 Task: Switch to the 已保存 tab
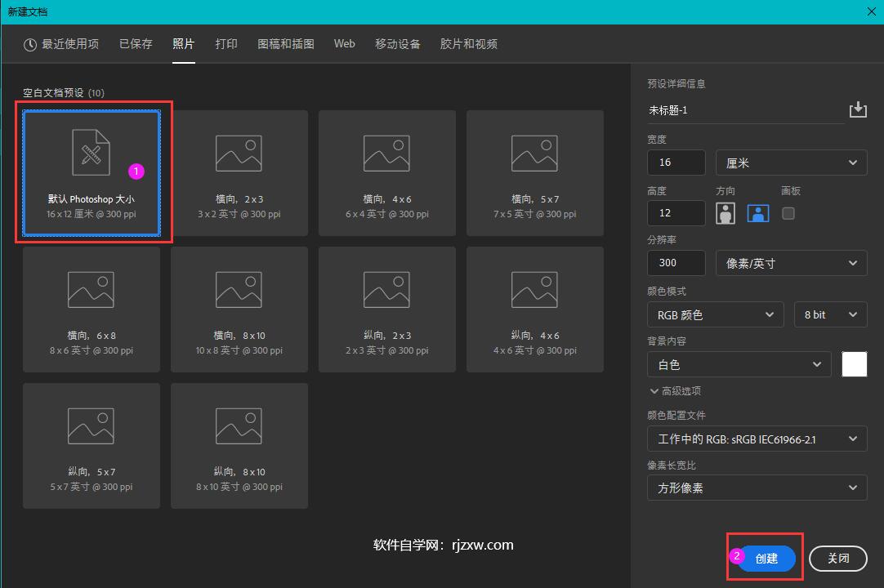click(x=136, y=44)
